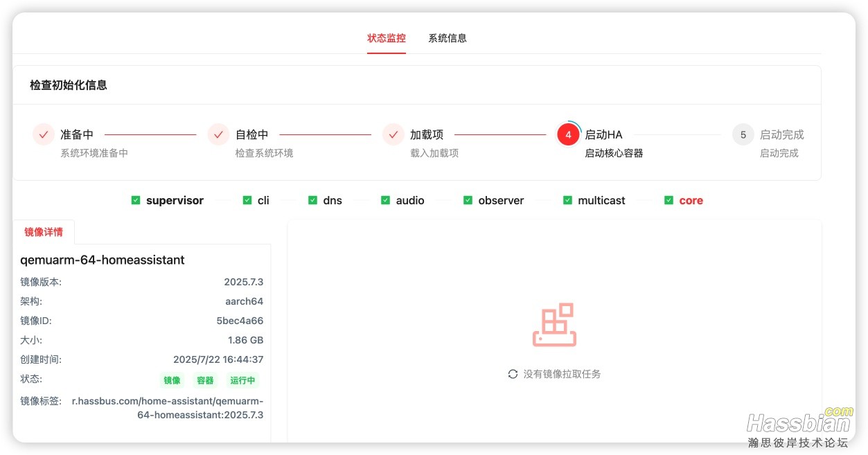Screen dimensions: 868x455
Task: Click the 加载项 step title
Action: 427,134
